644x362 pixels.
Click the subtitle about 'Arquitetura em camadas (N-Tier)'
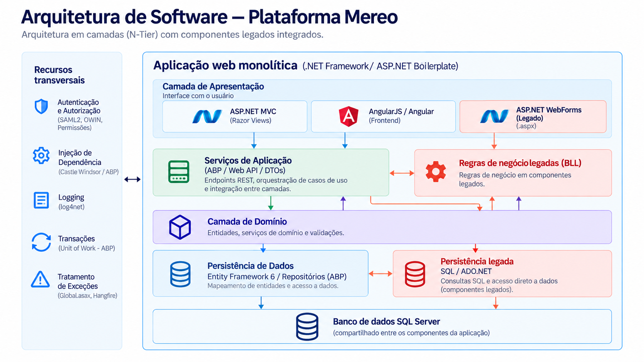pyautogui.click(x=173, y=35)
